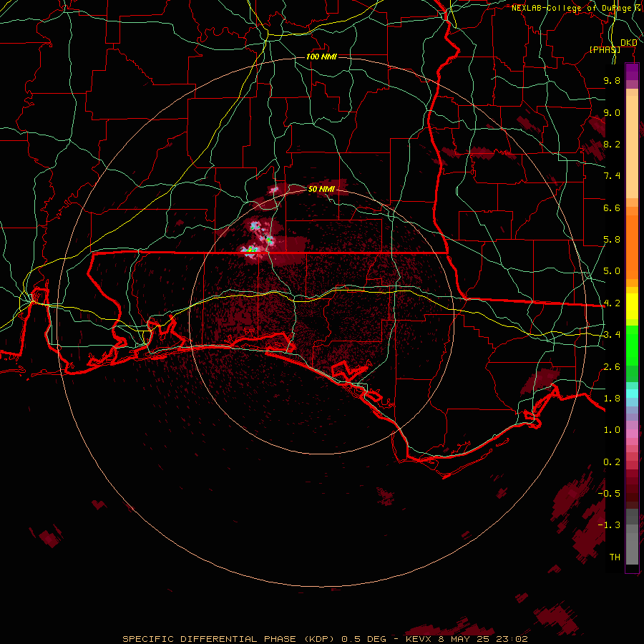Click the 2.6 value on the scale
644x644 pixels.
pyautogui.click(x=612, y=367)
